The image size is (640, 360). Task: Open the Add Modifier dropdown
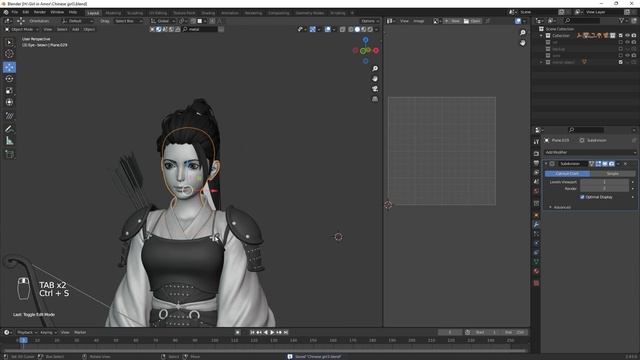pyautogui.click(x=591, y=152)
